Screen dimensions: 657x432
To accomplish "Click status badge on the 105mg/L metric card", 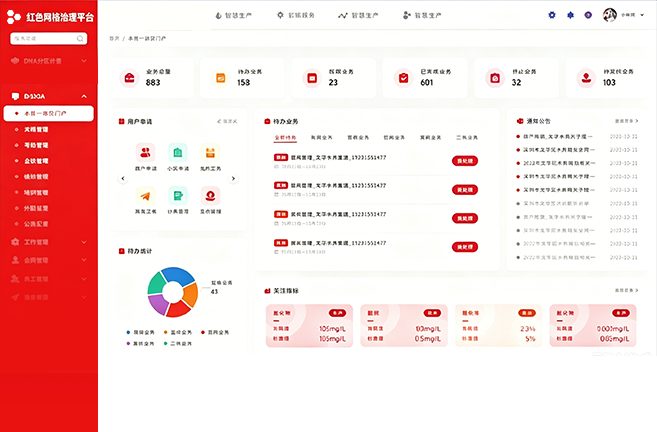I will pyautogui.click(x=337, y=313).
